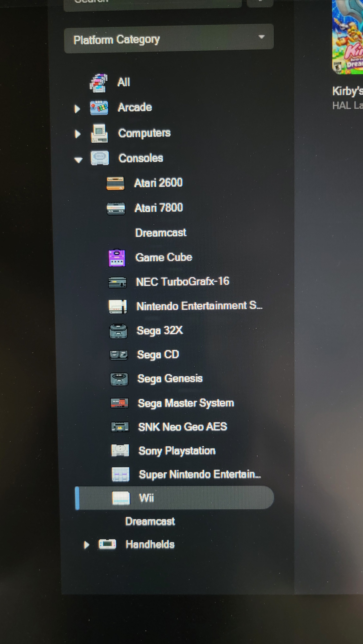Click the Computers category icon
This screenshot has width=363, height=644.
click(x=99, y=133)
